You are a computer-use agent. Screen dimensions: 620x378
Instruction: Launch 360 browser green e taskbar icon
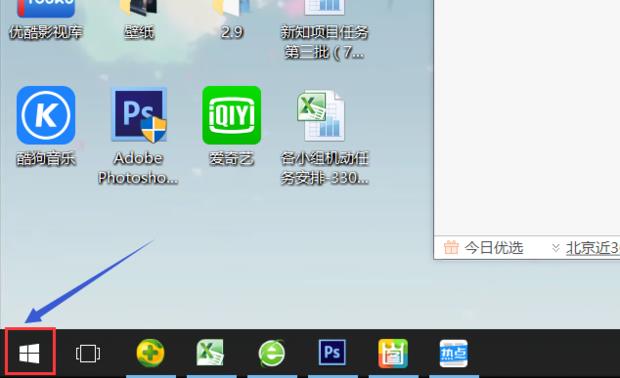point(271,353)
